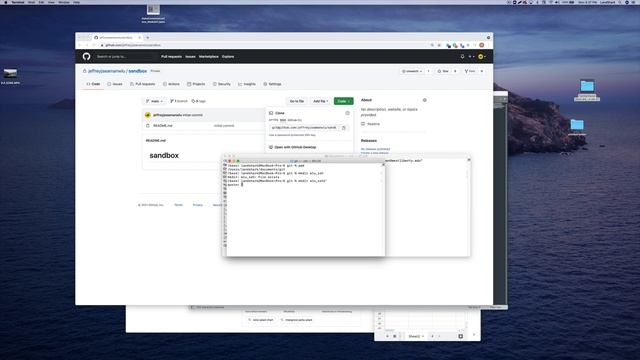Select the Issues repository tab
Screen dimensions: 640x360
[x=115, y=84]
